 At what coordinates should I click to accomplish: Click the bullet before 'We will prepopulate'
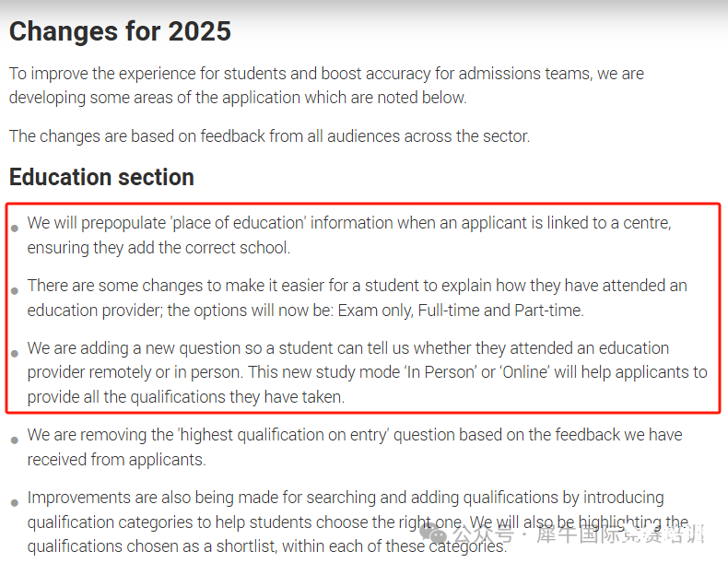[15, 229]
